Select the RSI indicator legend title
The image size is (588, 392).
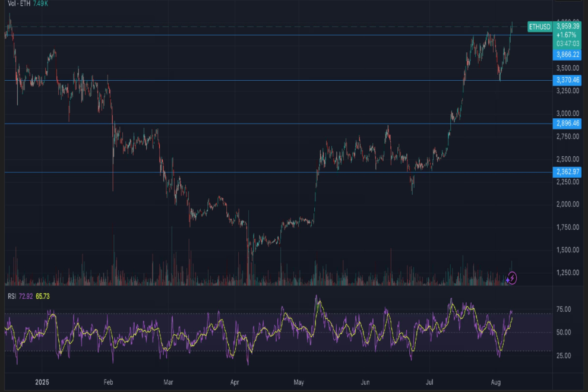coord(11,295)
